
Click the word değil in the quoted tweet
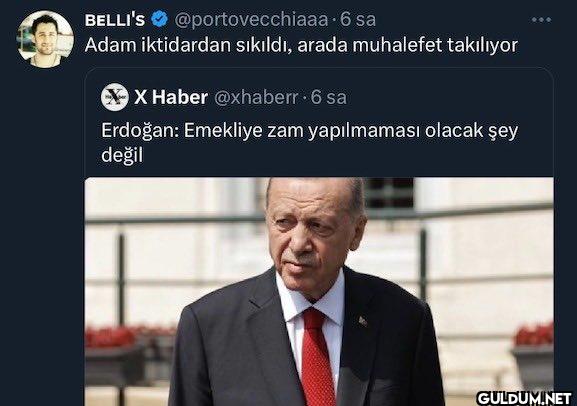pyautogui.click(x=122, y=155)
